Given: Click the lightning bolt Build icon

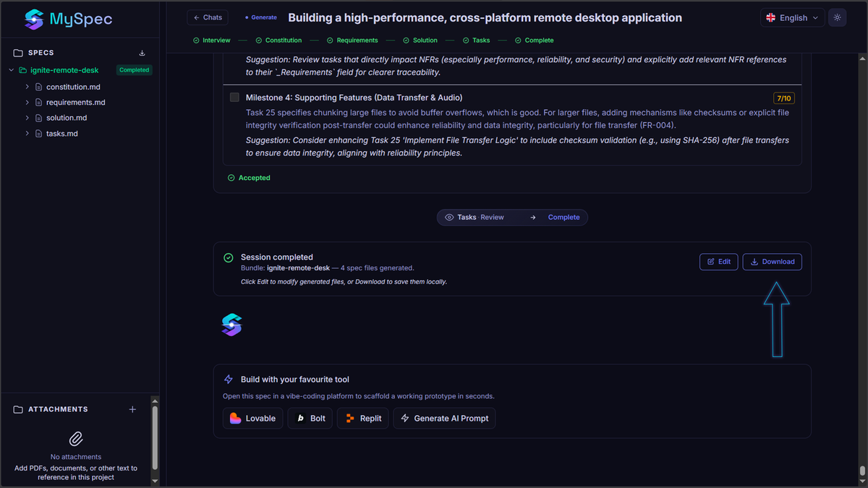Looking at the screenshot, I should coord(229,379).
